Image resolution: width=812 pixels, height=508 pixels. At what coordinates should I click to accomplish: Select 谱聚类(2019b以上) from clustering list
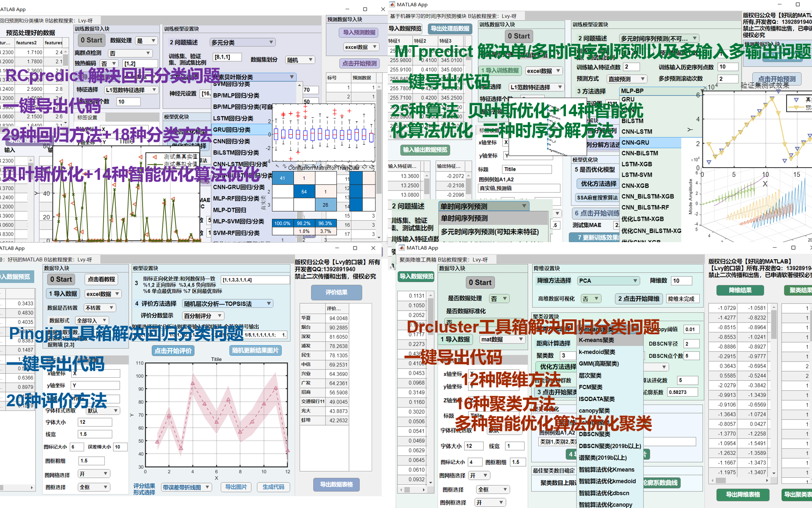603,458
